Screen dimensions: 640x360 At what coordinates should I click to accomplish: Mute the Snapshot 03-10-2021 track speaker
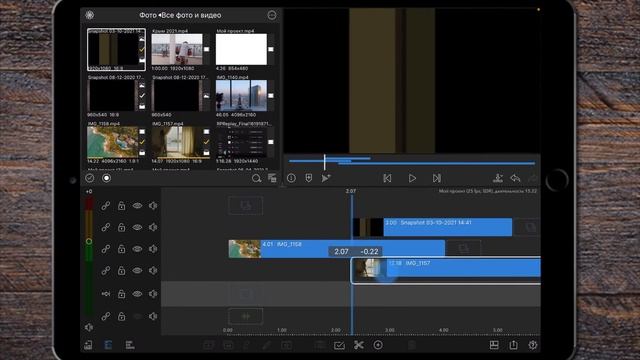coord(153,227)
